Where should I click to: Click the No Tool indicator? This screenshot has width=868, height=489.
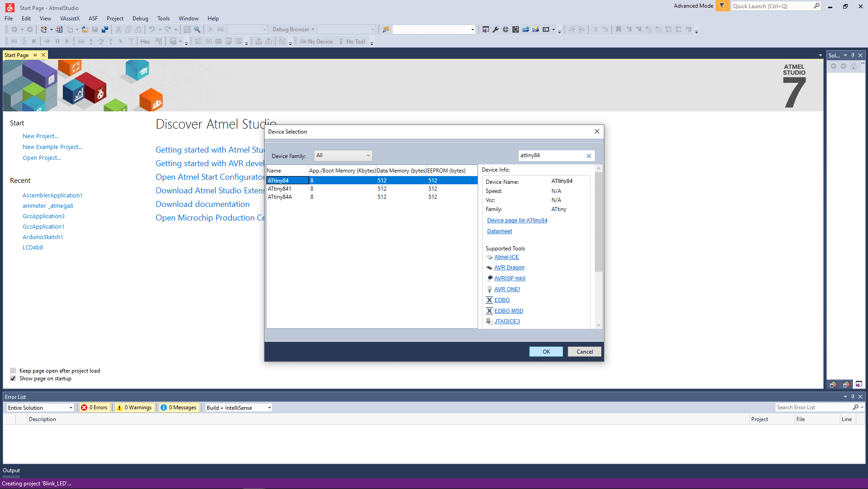click(x=352, y=42)
